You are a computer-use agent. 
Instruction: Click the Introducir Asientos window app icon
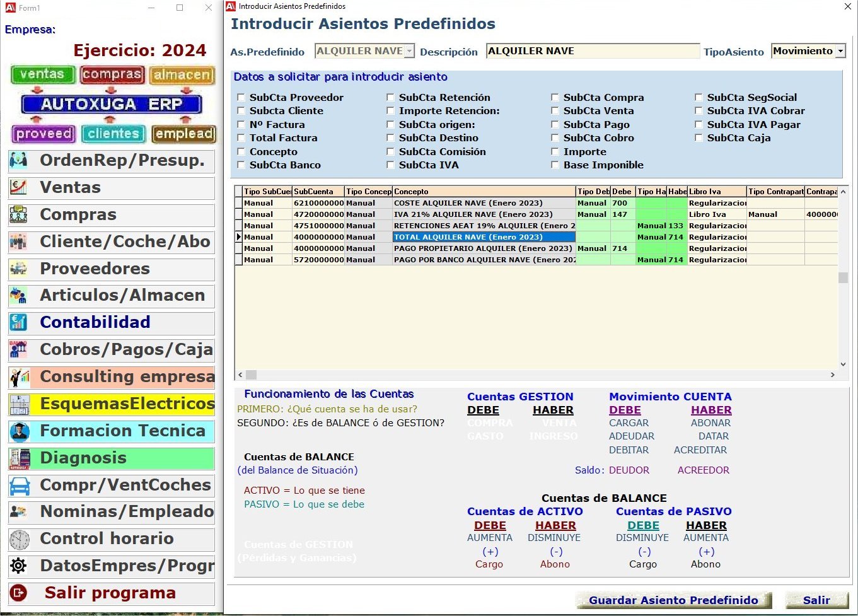tap(231, 6)
